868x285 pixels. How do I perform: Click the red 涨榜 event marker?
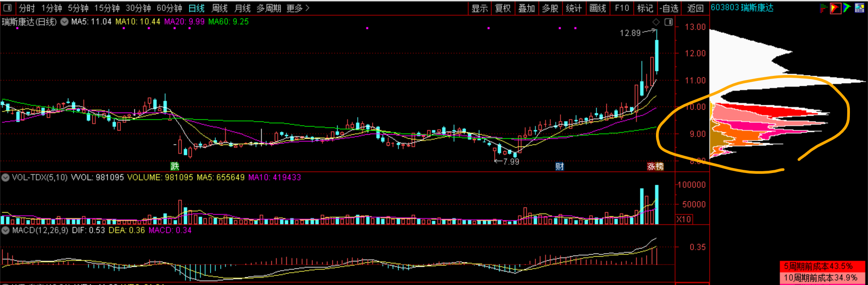655,166
